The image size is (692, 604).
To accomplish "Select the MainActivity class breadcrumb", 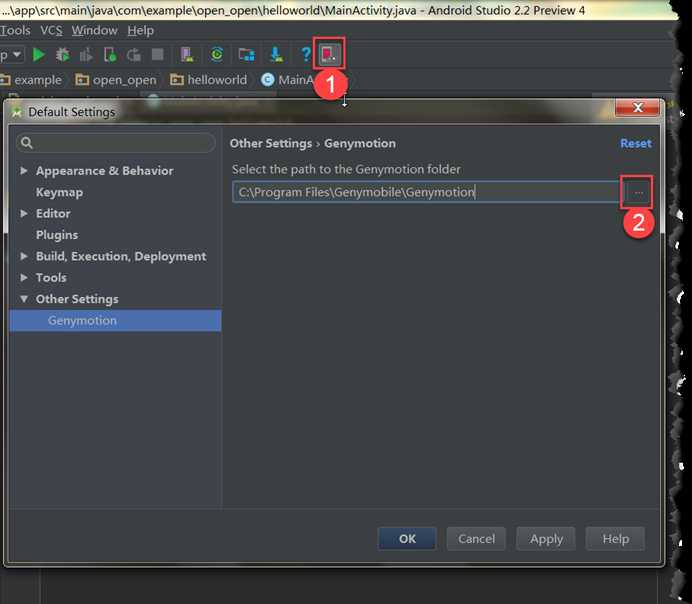I will pos(288,80).
